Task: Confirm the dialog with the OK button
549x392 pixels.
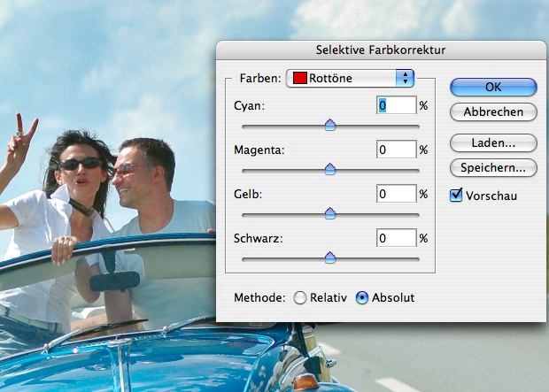Action: (x=493, y=87)
